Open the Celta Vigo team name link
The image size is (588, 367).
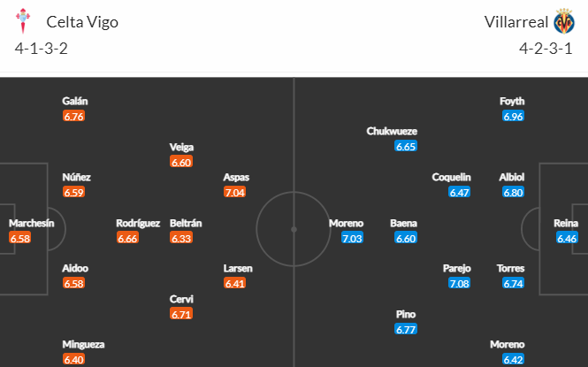pos(82,22)
